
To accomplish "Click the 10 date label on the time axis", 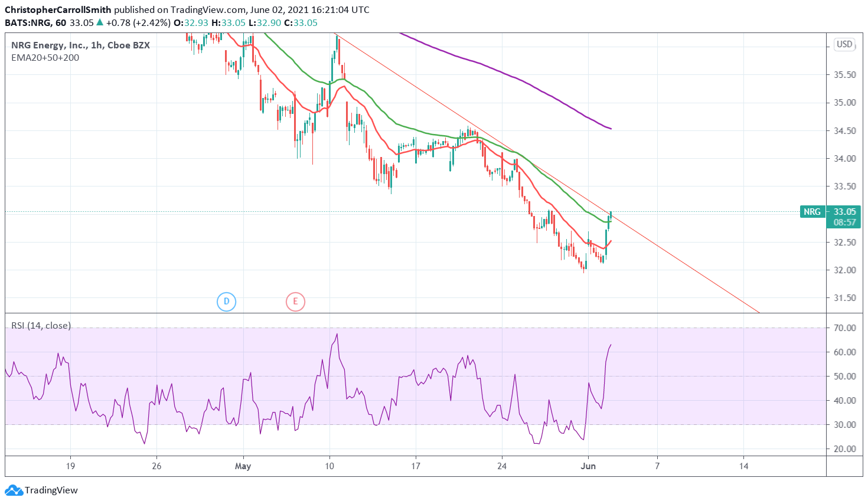I will pyautogui.click(x=329, y=466).
